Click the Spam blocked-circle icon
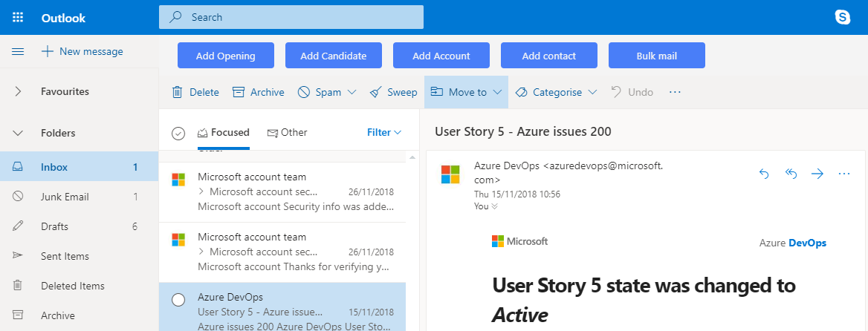The height and width of the screenshot is (331, 868). tap(303, 92)
